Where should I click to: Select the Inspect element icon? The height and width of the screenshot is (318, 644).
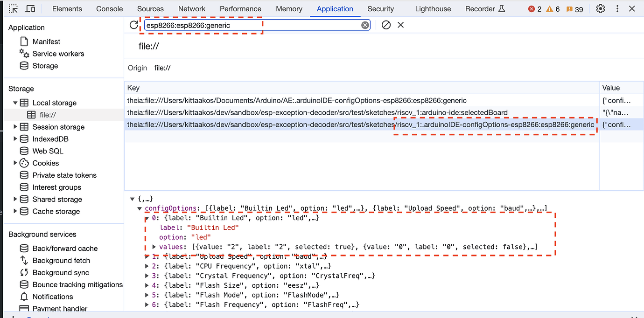tap(13, 8)
